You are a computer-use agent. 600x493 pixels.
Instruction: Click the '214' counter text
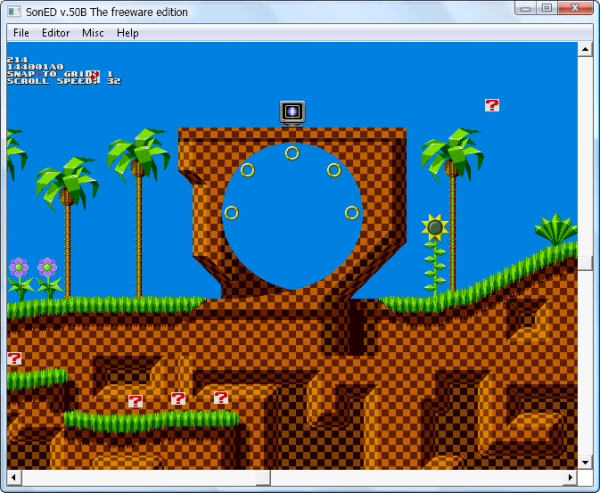point(18,60)
